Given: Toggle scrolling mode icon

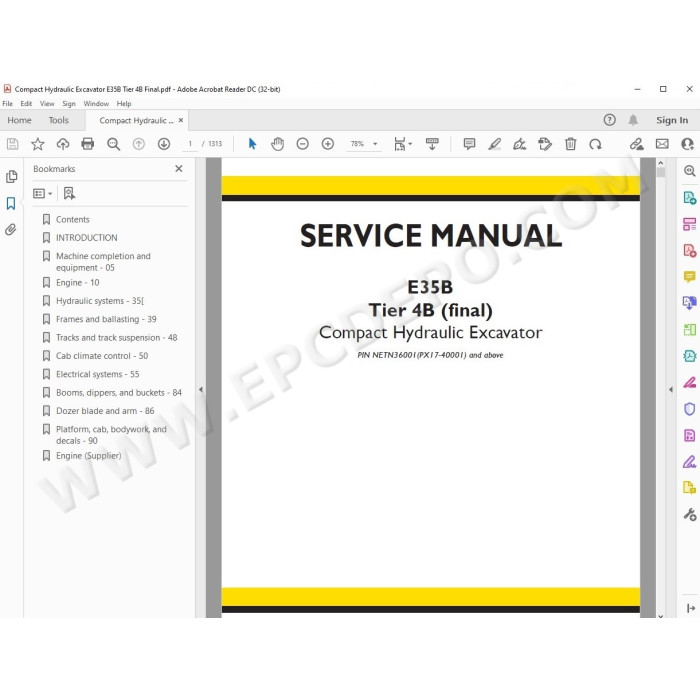Looking at the screenshot, I should pos(432,144).
